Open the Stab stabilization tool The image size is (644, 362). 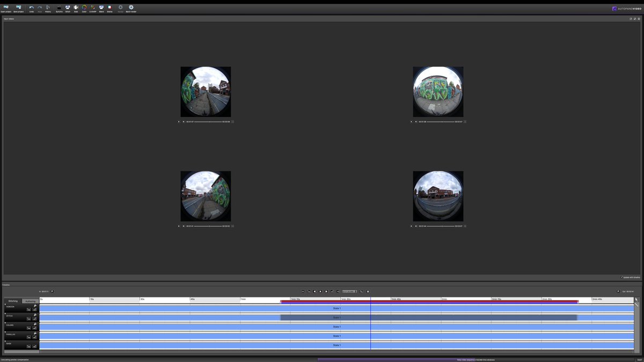tap(76, 8)
